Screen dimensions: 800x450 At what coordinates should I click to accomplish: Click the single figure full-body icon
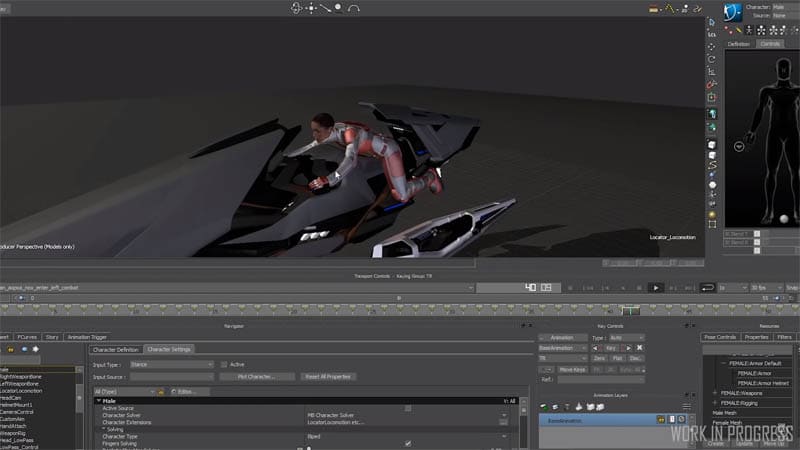tap(749, 31)
